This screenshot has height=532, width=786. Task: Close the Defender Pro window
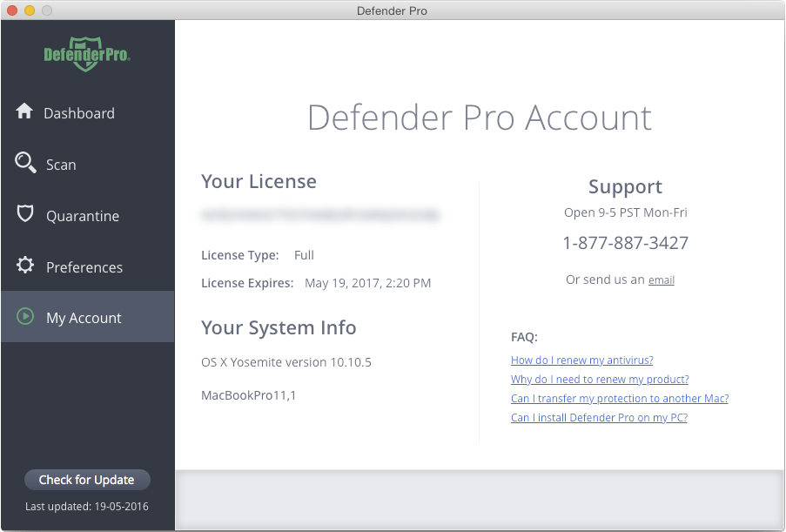[x=12, y=10]
